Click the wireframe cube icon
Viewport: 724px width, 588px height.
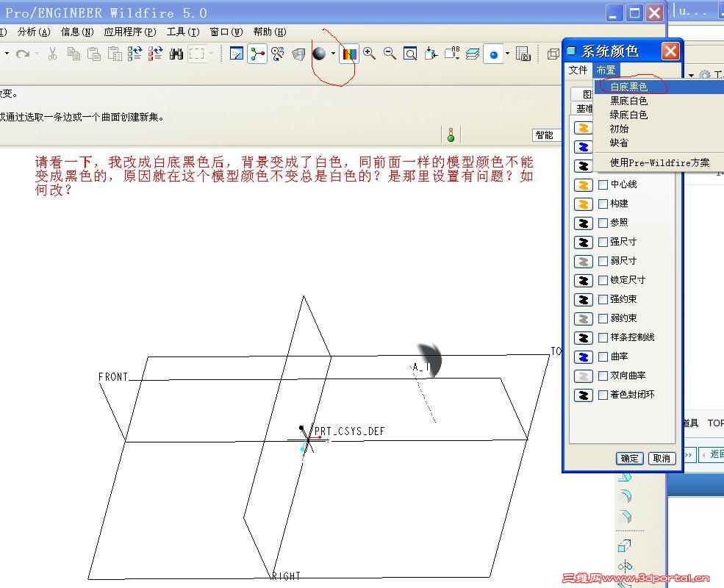[x=553, y=54]
